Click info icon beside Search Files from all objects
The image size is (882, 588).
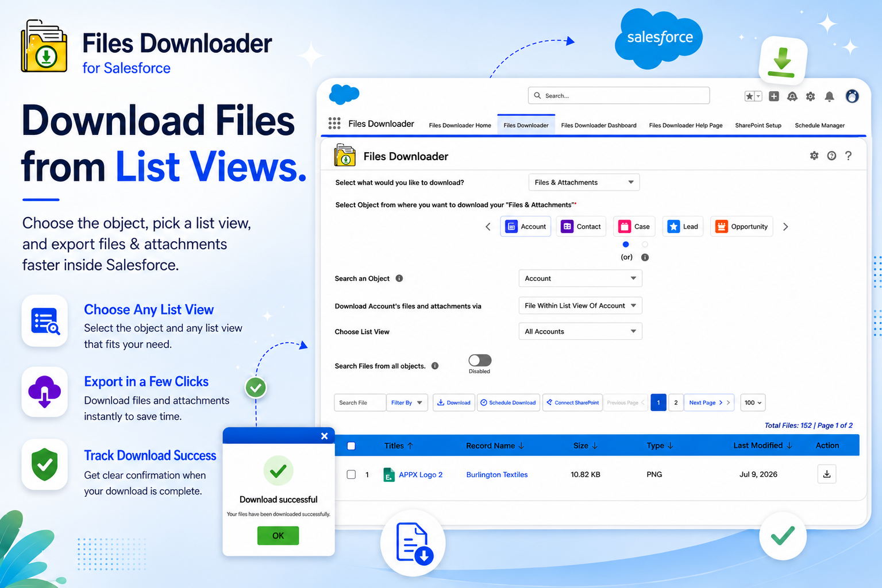[435, 366]
